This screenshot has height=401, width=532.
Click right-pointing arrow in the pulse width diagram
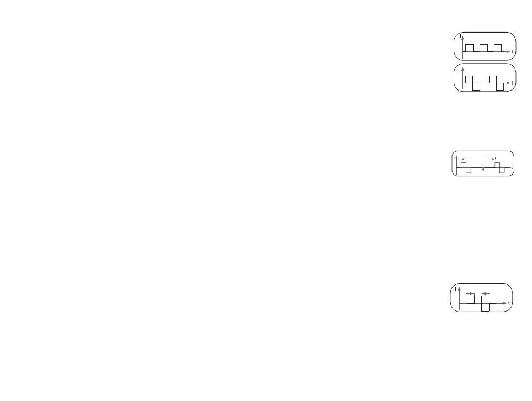click(470, 294)
